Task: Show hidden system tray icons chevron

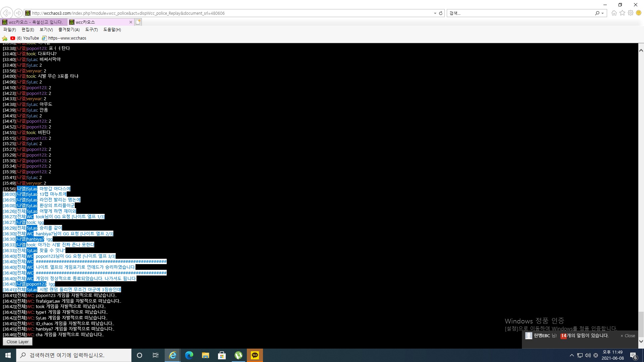Action: [572, 355]
